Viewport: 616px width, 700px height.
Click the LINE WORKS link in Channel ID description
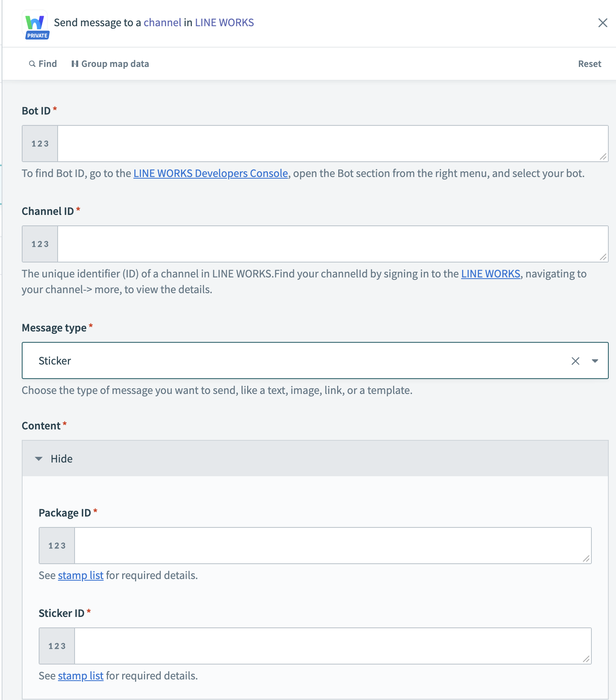click(490, 273)
